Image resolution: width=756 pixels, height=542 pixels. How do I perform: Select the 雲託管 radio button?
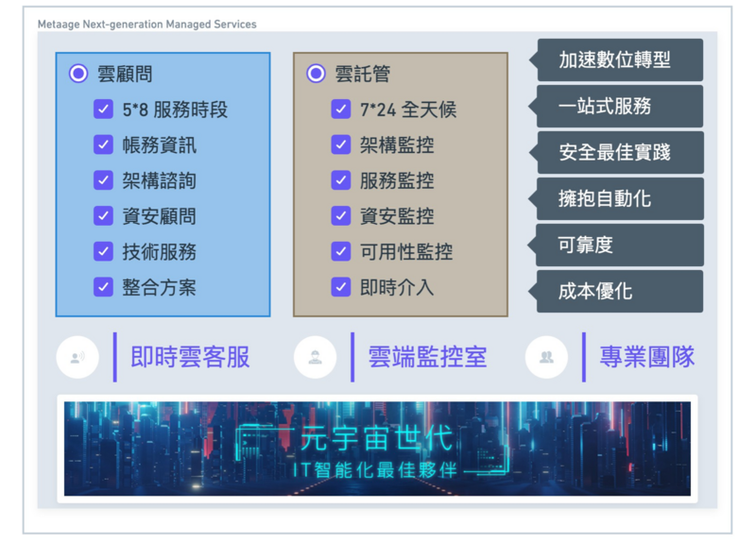pyautogui.click(x=316, y=74)
